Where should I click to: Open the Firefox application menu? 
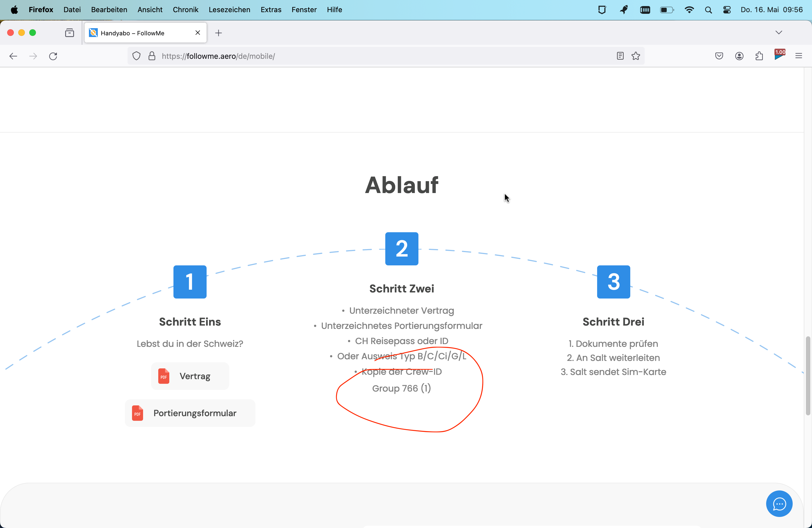point(41,10)
